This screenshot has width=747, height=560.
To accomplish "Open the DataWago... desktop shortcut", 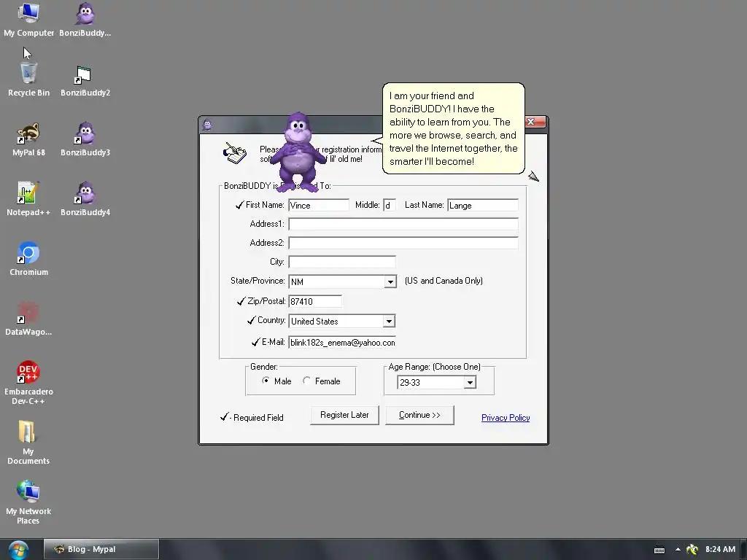I will click(x=28, y=319).
